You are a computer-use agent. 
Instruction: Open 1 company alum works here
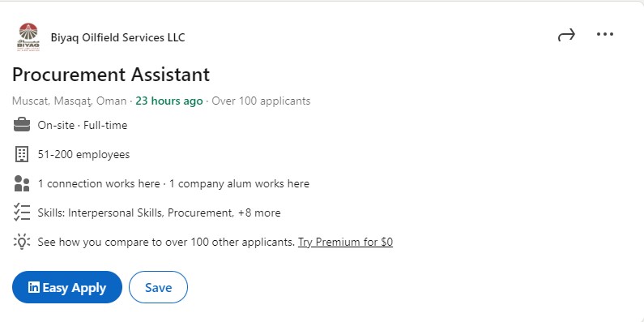coord(239,183)
